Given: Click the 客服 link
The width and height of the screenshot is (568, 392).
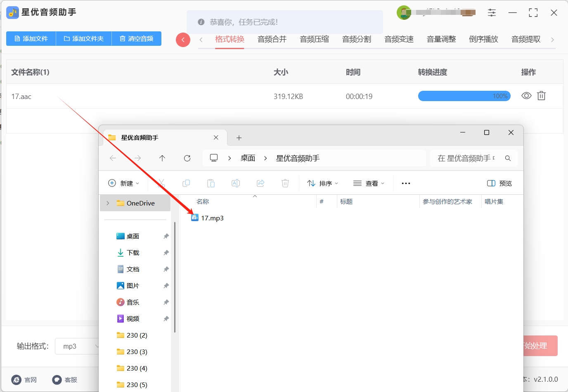Looking at the screenshot, I should click(65, 380).
